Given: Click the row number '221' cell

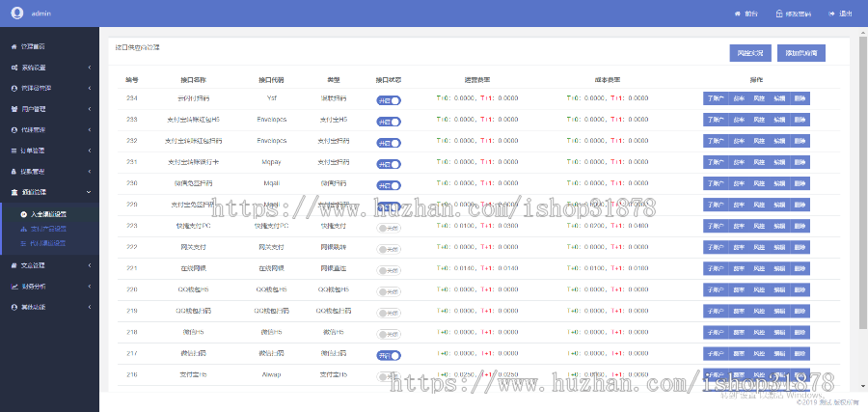Looking at the screenshot, I should tap(132, 268).
